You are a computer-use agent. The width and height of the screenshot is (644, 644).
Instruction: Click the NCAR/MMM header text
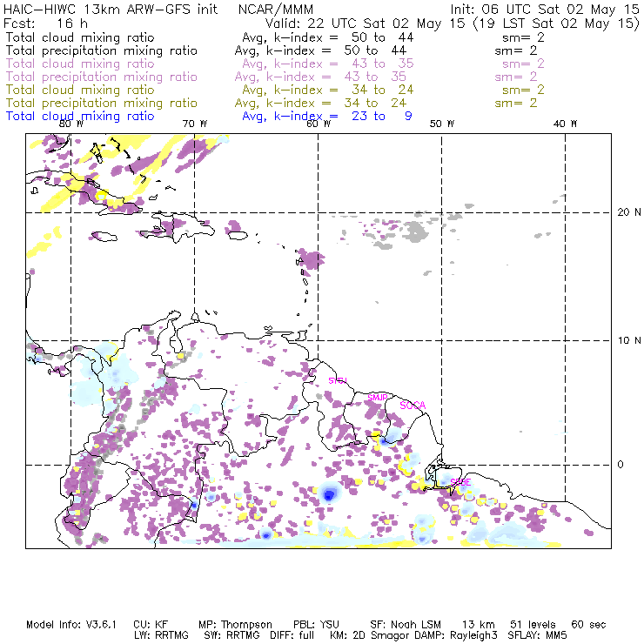click(x=276, y=9)
